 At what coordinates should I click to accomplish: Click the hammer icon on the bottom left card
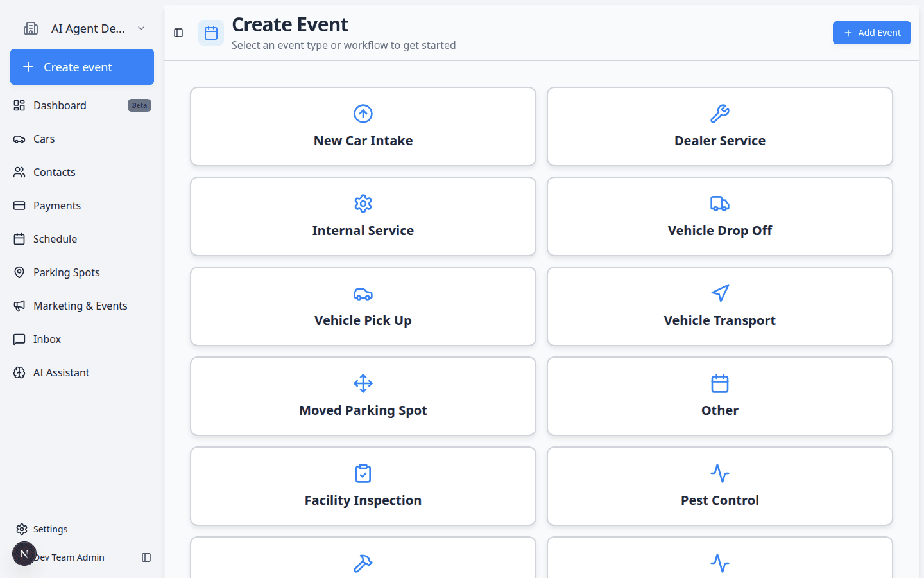[363, 563]
